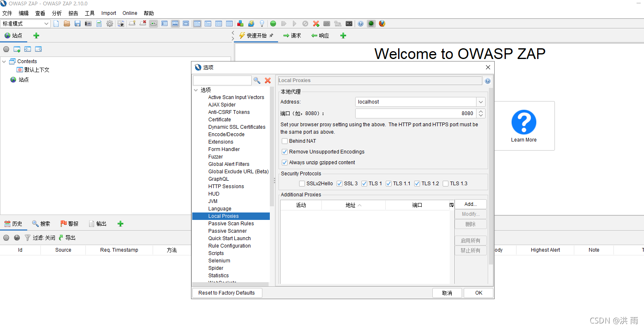Click the port number spinner arrows
This screenshot has width=644, height=328.
point(481,113)
